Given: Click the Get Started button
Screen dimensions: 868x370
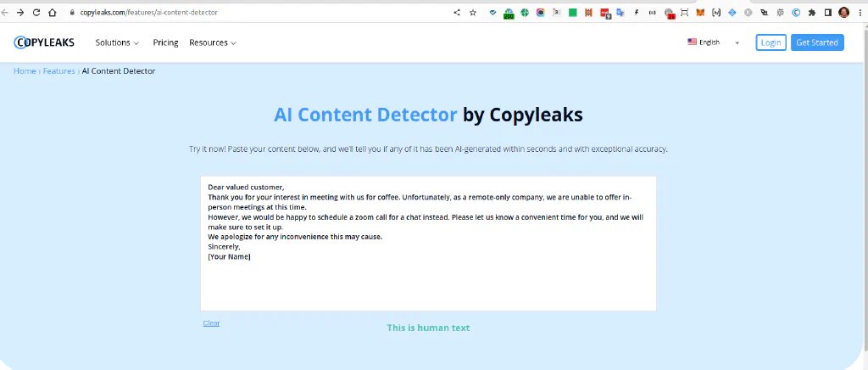Looking at the screenshot, I should pos(817,42).
